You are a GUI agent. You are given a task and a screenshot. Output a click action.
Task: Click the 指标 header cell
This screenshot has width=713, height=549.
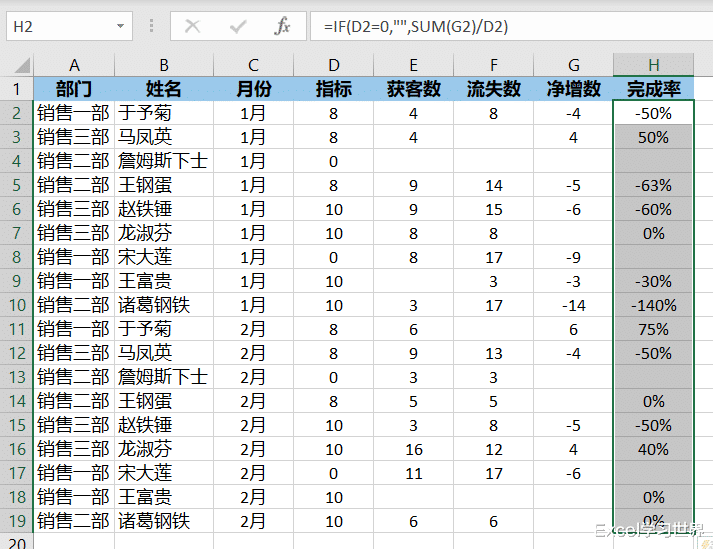(x=333, y=89)
